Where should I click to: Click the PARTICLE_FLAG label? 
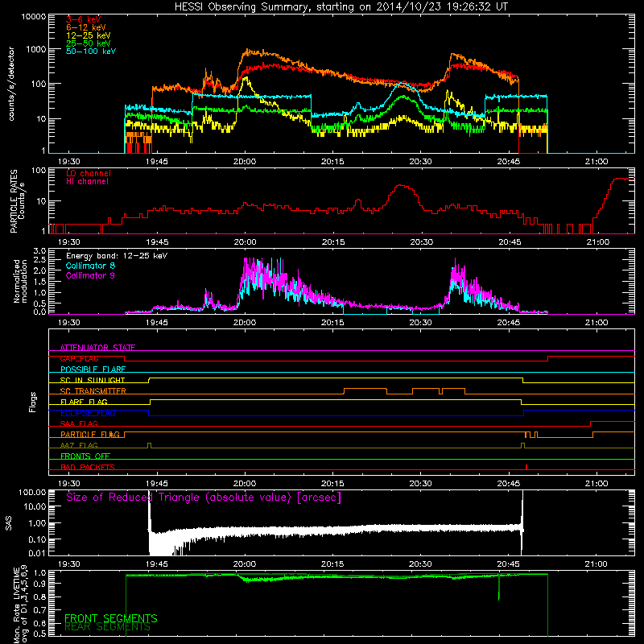coord(90,435)
